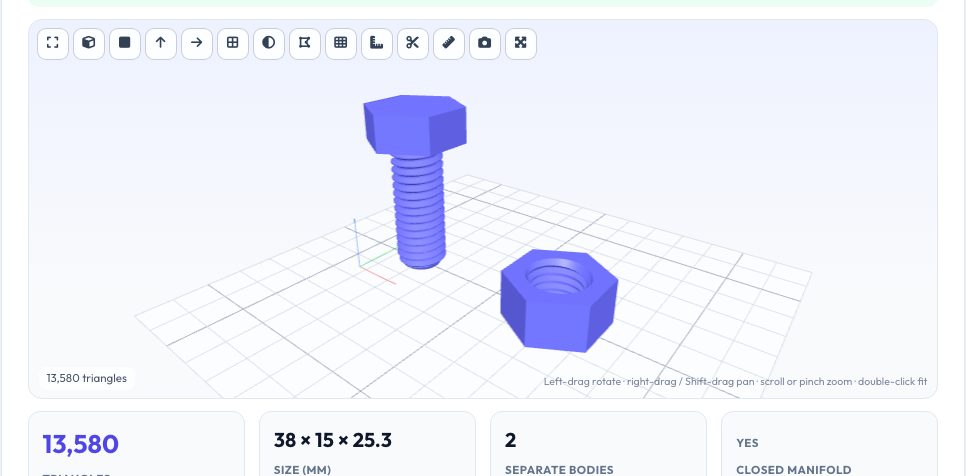Screen dimensions: 966x476
Task: Activate the scissors section-cut tool
Action: [413, 43]
